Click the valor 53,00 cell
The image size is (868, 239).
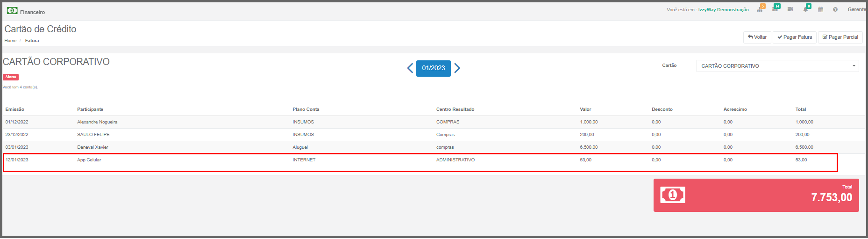(x=585, y=160)
